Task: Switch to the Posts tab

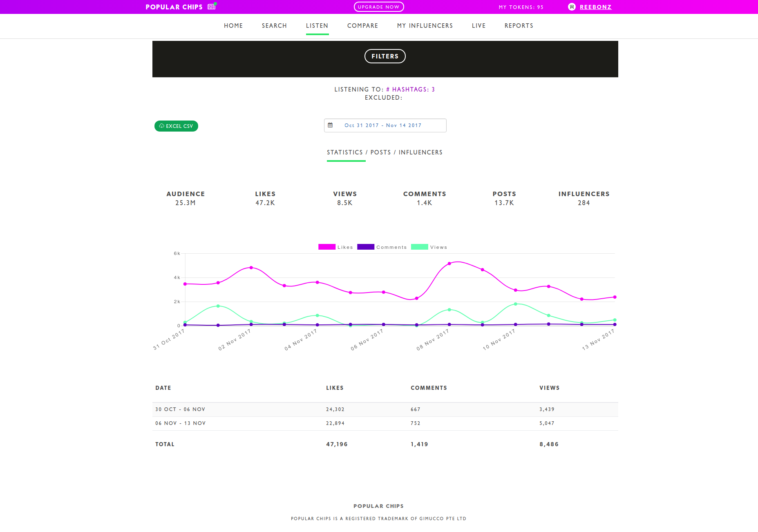Action: (x=380, y=152)
